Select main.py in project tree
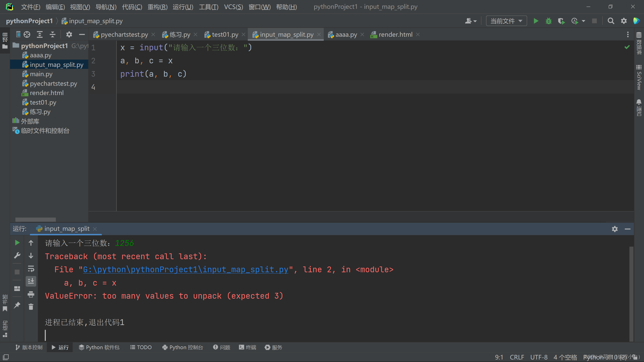644x362 pixels. 41,74
